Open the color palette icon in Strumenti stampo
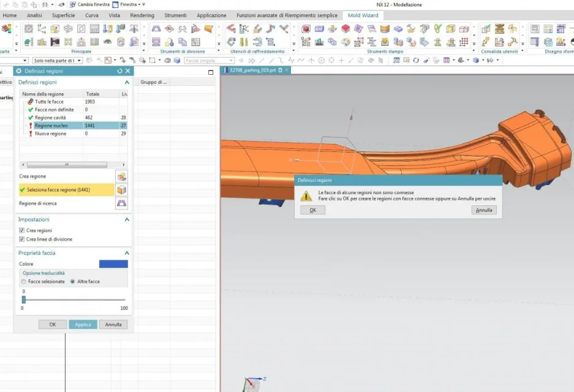 (x=346, y=42)
